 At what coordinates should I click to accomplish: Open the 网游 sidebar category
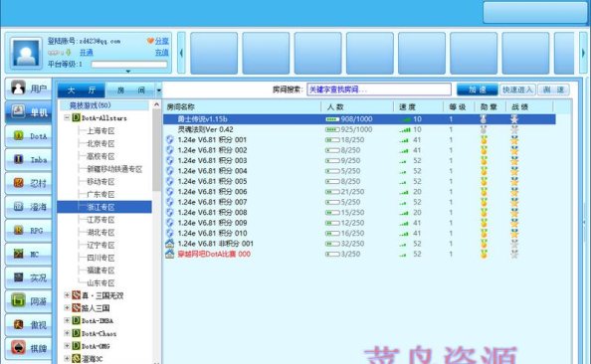click(28, 301)
